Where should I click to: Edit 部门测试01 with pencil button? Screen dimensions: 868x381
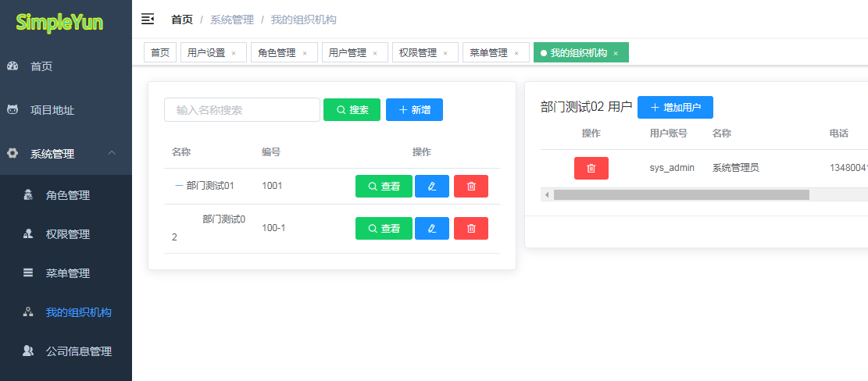pos(432,187)
